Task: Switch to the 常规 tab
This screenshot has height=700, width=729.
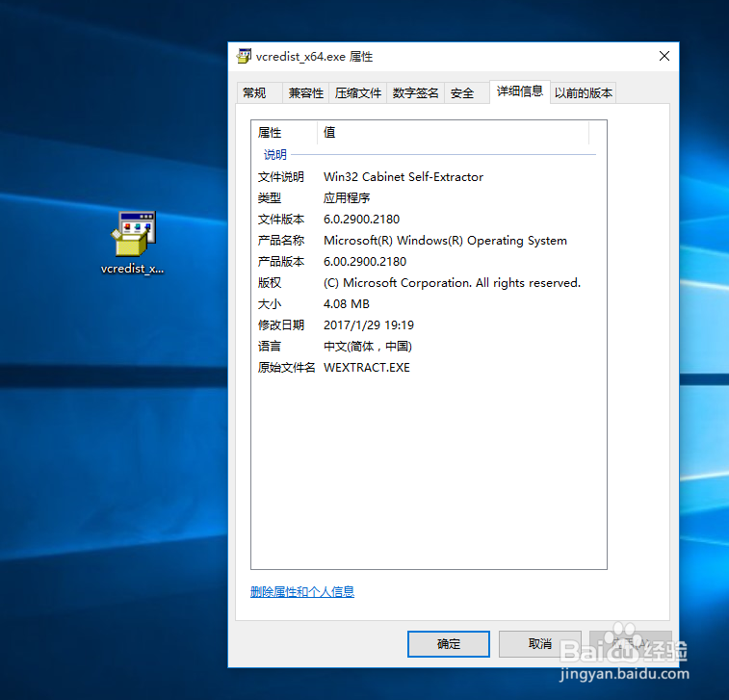Action: click(x=259, y=93)
